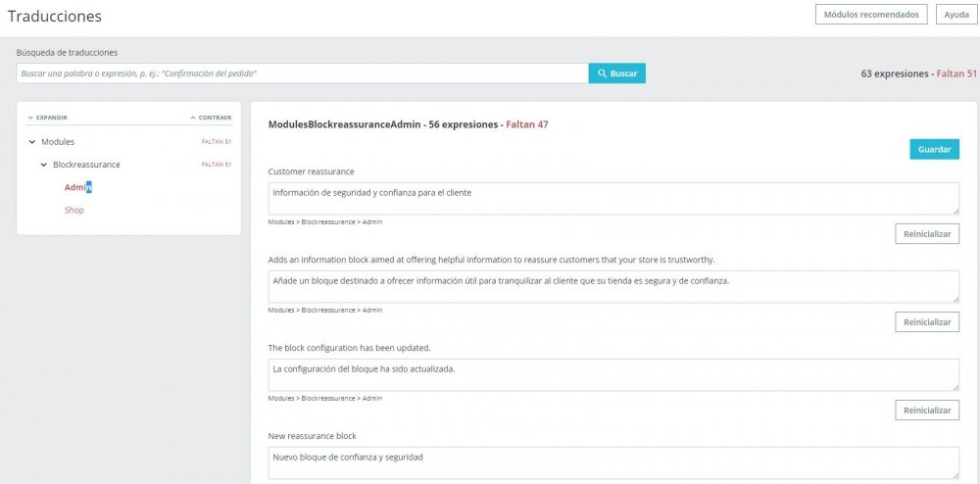Edit the Customer reassurance translation textarea

tap(613, 199)
